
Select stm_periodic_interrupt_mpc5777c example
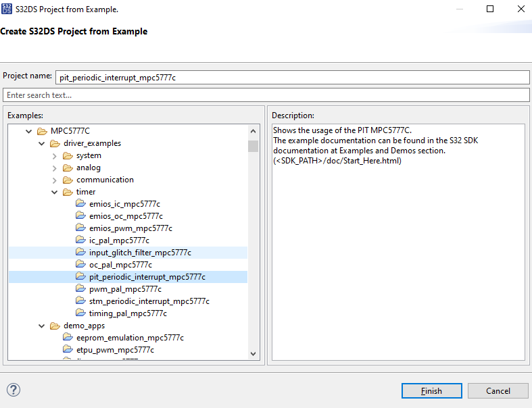(149, 301)
